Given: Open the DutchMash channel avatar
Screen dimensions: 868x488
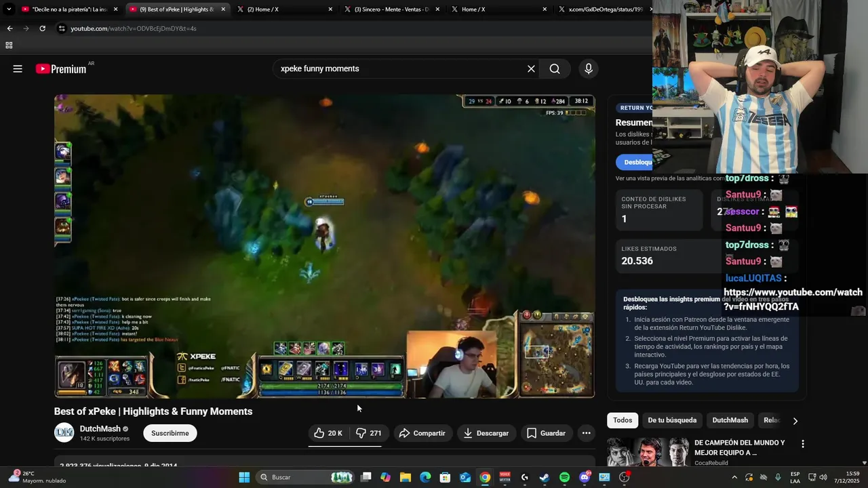Looking at the screenshot, I should point(64,432).
